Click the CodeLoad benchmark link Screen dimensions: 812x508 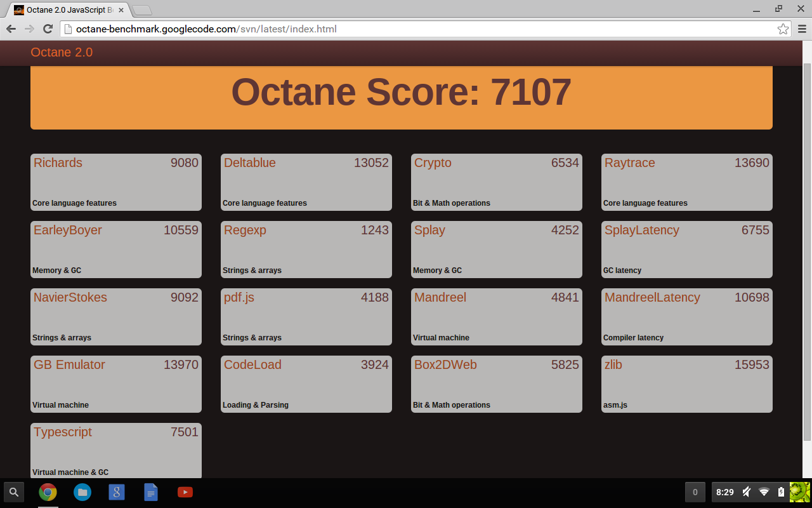point(252,364)
